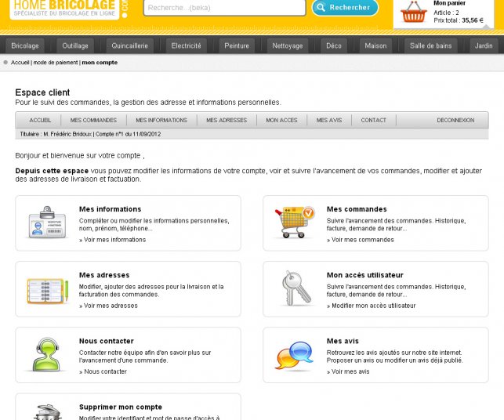Select the MES AVIS account tab
Image resolution: width=504 pixels, height=420 pixels.
click(x=329, y=120)
